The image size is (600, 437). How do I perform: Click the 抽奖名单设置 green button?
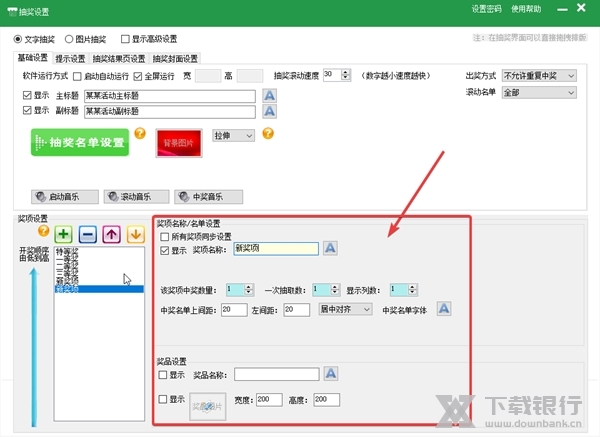point(80,142)
